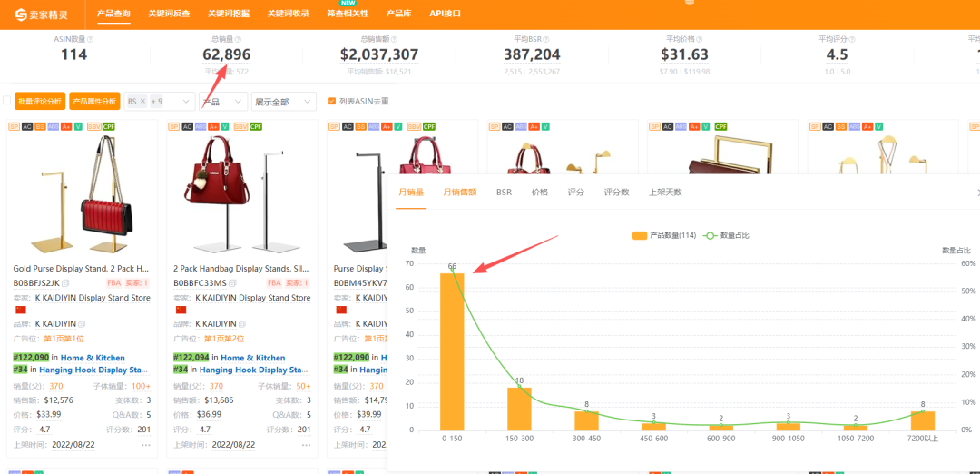
Task: Open the 产品查询 nav tab
Action: click(113, 13)
